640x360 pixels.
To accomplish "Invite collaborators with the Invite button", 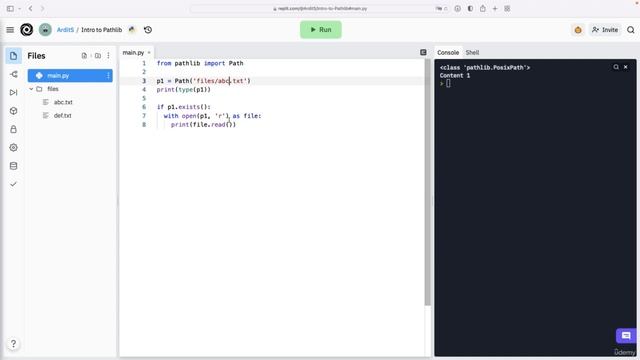I will click(x=605, y=30).
